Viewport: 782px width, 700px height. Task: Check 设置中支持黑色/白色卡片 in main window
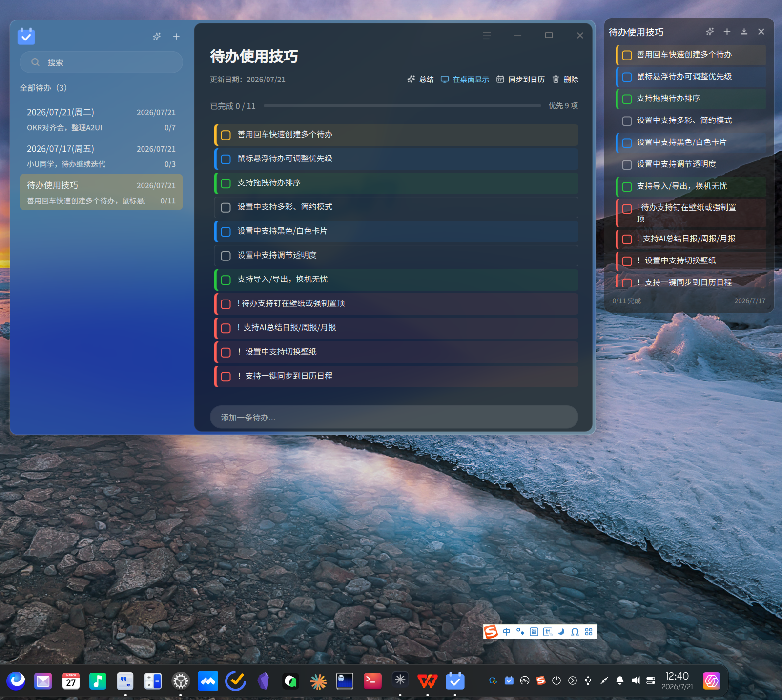(x=226, y=232)
